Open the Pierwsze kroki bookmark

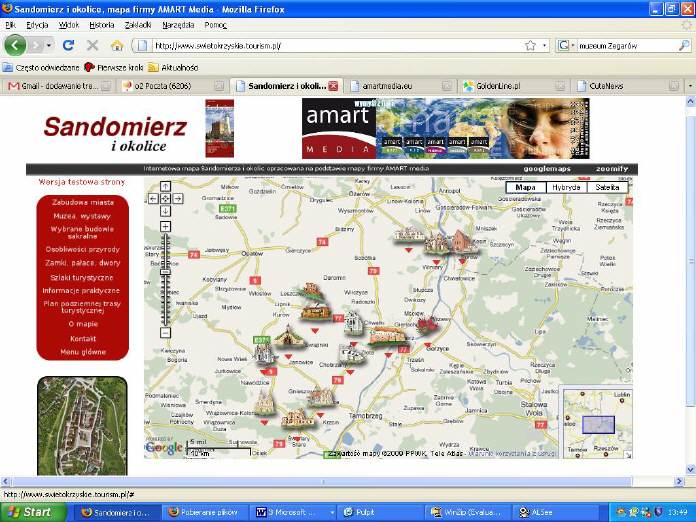coord(114,67)
